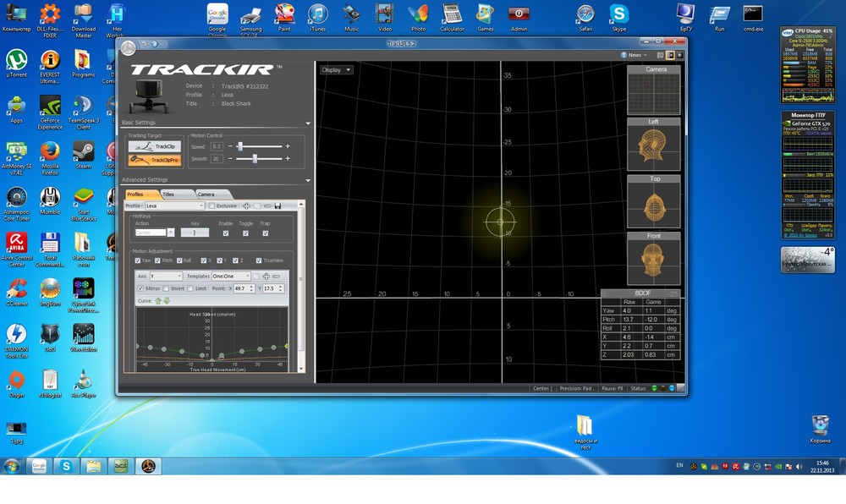Increment the Point X value spinner
The width and height of the screenshot is (846, 504).
[251, 287]
